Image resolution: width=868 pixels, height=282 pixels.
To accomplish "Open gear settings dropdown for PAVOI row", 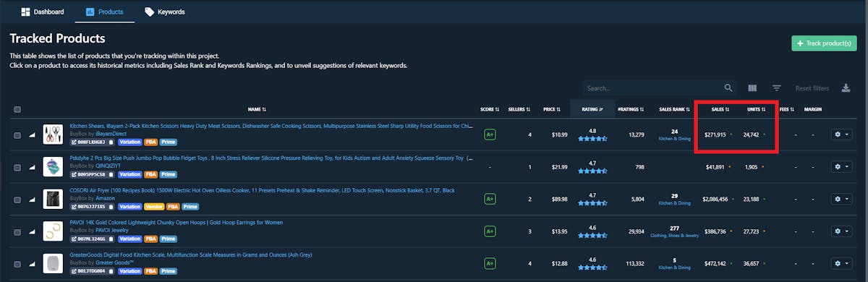I will [841, 231].
